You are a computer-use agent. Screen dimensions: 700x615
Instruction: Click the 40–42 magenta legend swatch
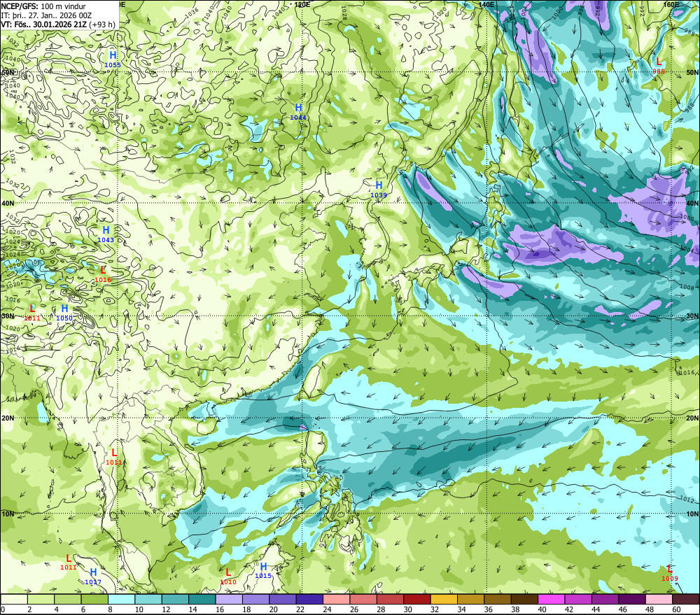552,599
